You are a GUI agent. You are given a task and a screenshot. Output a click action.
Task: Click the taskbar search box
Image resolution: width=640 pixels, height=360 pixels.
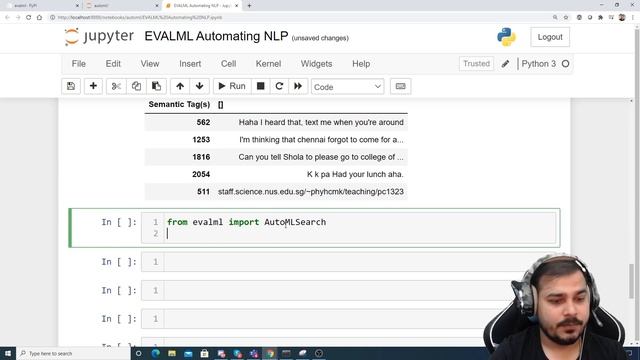coord(73,353)
